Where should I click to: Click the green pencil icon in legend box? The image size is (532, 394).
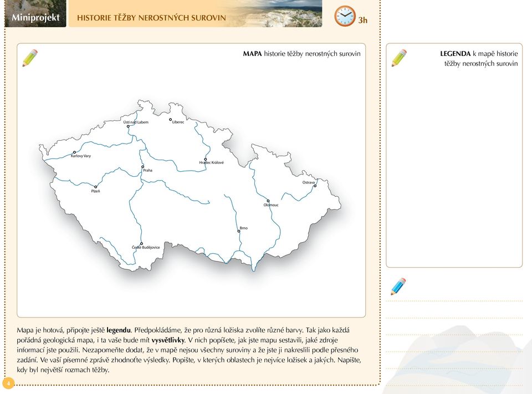[399, 58]
